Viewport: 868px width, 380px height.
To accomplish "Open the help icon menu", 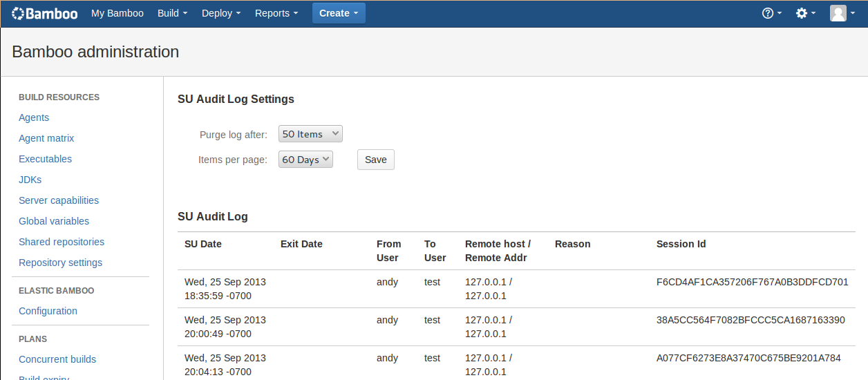I will pyautogui.click(x=772, y=13).
